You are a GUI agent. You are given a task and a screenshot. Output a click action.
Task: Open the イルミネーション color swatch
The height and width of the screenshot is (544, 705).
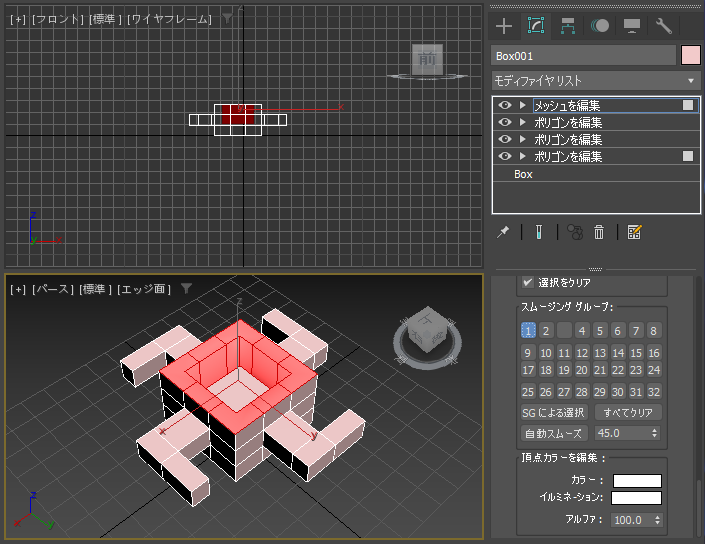click(636, 498)
